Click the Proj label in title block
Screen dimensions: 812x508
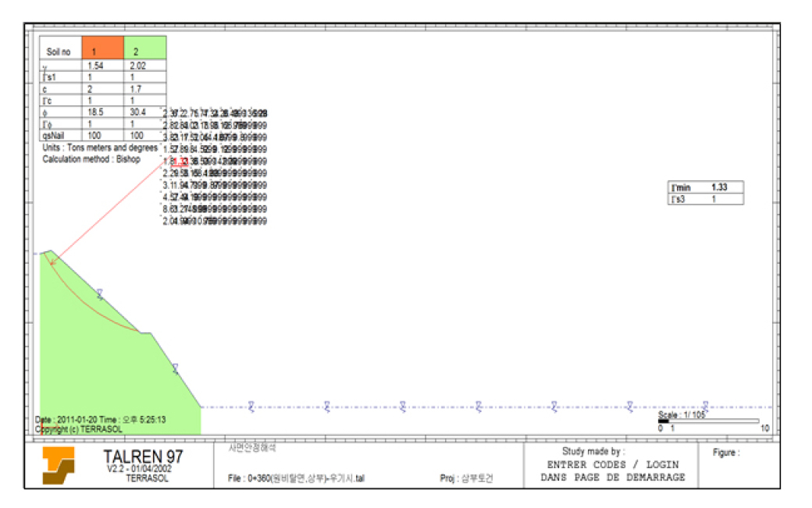pyautogui.click(x=467, y=478)
